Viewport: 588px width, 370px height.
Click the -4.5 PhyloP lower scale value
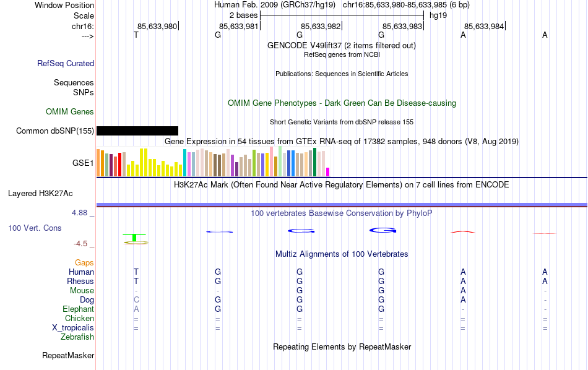click(80, 244)
